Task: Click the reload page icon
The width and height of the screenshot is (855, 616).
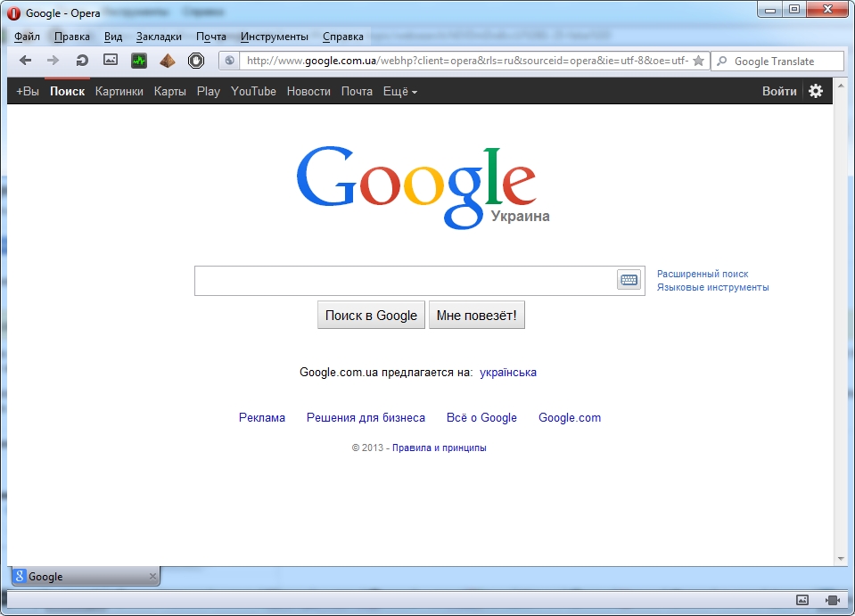Action: pyautogui.click(x=82, y=61)
